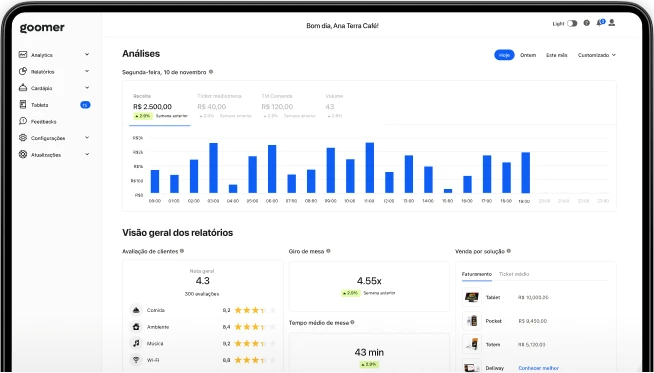The image size is (654, 373).
Task: Click the Este mês filter button
Action: [556, 55]
